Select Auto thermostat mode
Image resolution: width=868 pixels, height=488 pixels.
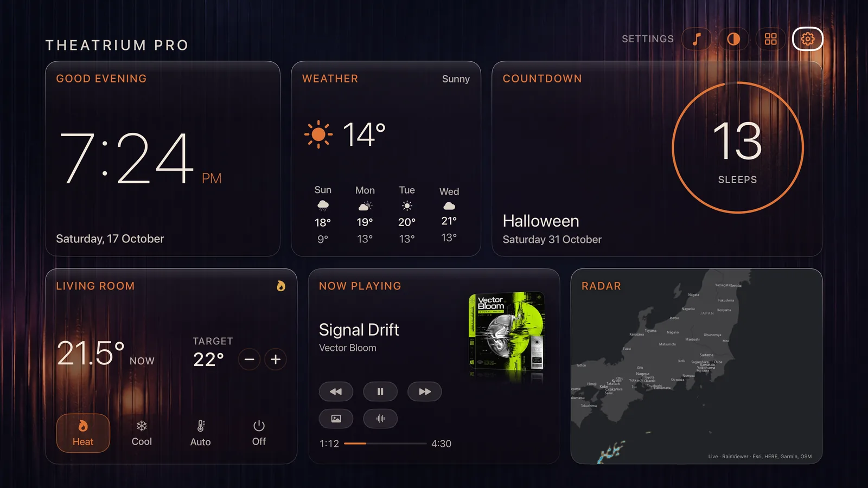200,433
